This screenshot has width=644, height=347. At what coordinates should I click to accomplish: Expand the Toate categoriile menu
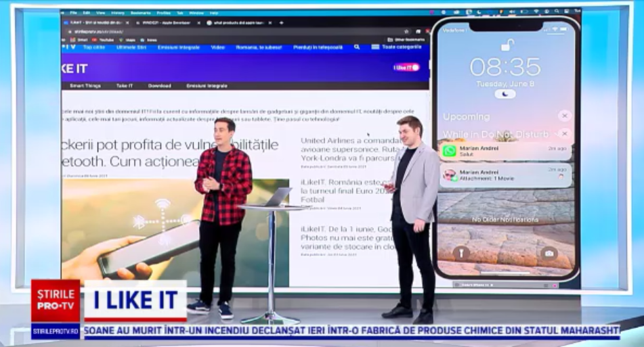[401, 47]
